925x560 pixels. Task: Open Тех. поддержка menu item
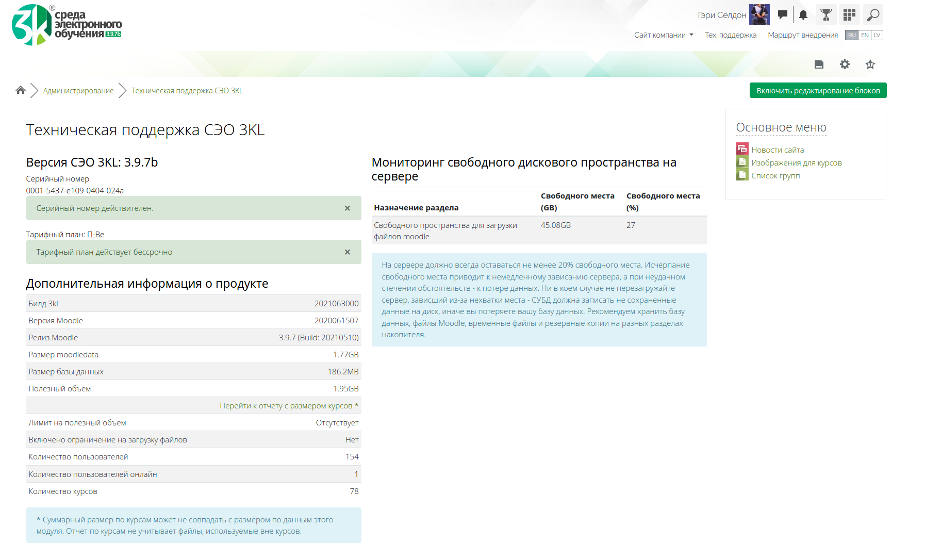click(731, 35)
